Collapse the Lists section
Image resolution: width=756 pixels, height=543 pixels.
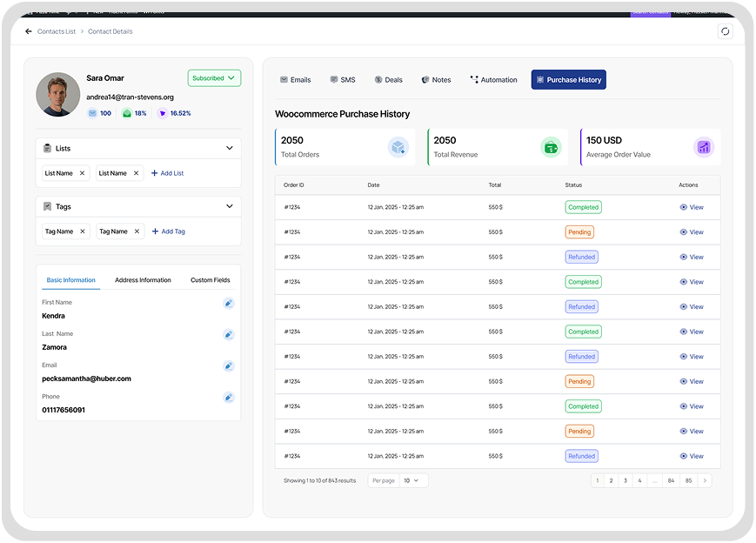tap(230, 148)
